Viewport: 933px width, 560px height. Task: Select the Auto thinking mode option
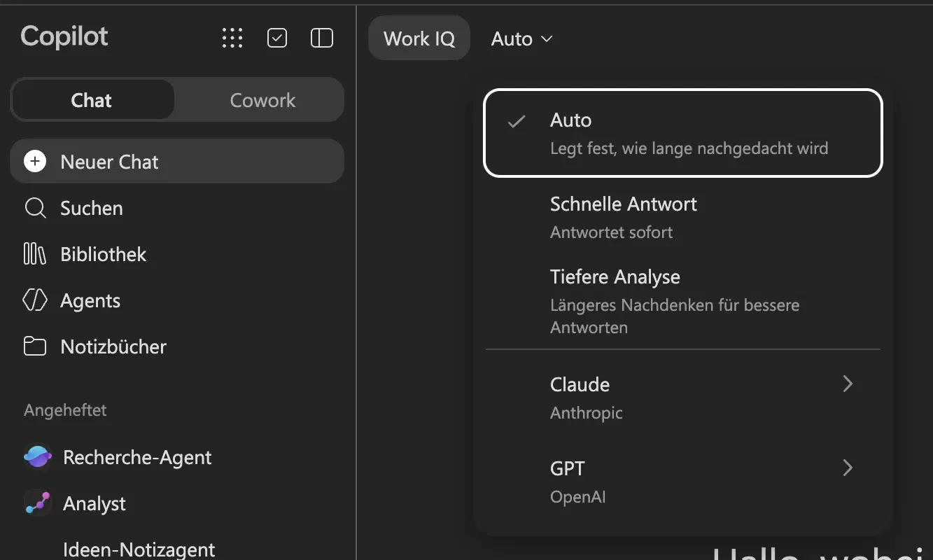pyautogui.click(x=683, y=133)
